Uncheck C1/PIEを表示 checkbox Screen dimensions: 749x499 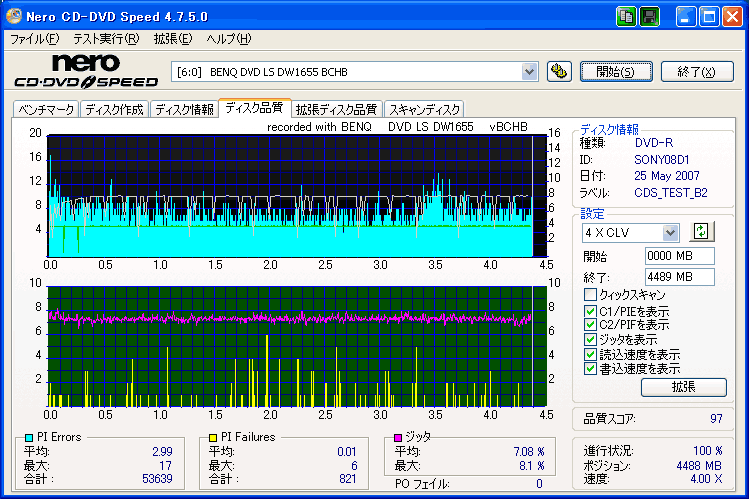click(590, 311)
